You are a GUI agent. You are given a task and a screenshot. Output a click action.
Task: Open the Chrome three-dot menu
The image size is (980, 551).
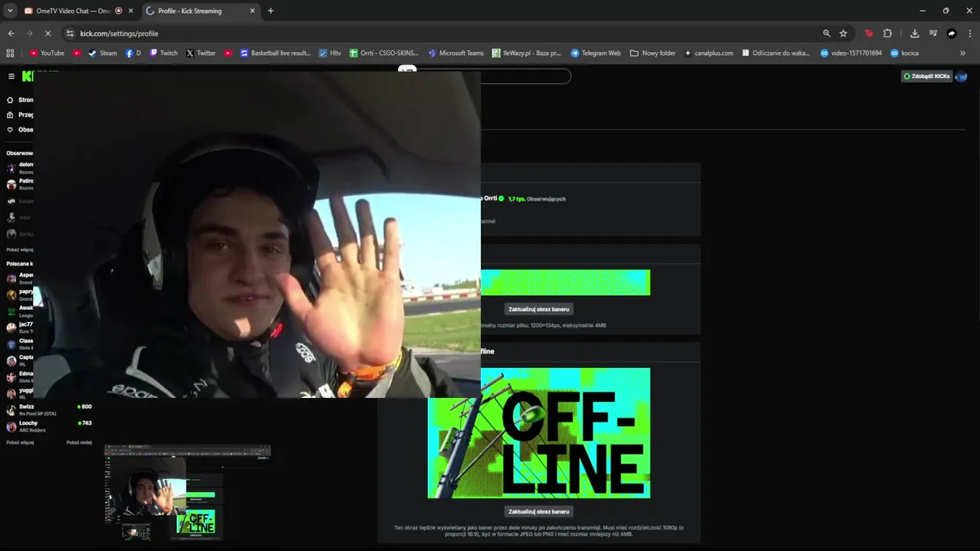point(970,34)
